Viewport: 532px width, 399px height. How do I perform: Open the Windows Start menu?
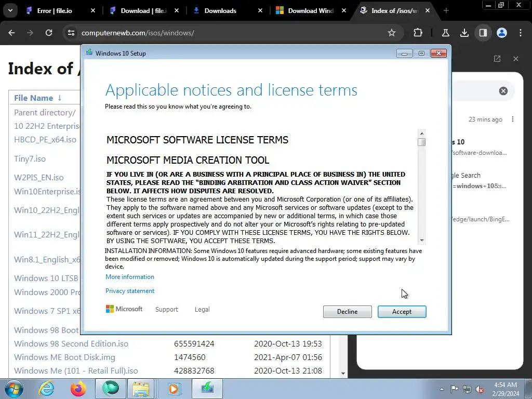[x=14, y=389]
